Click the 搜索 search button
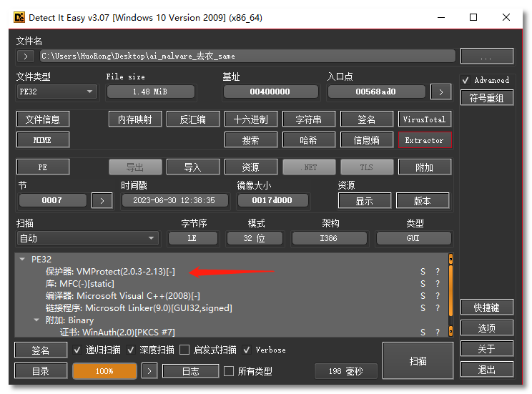 coord(251,140)
